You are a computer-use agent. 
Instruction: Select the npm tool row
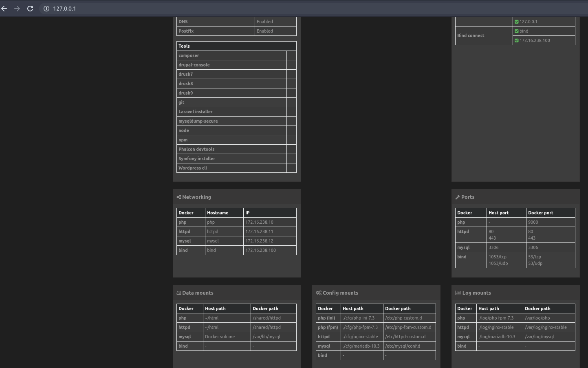[236, 140]
